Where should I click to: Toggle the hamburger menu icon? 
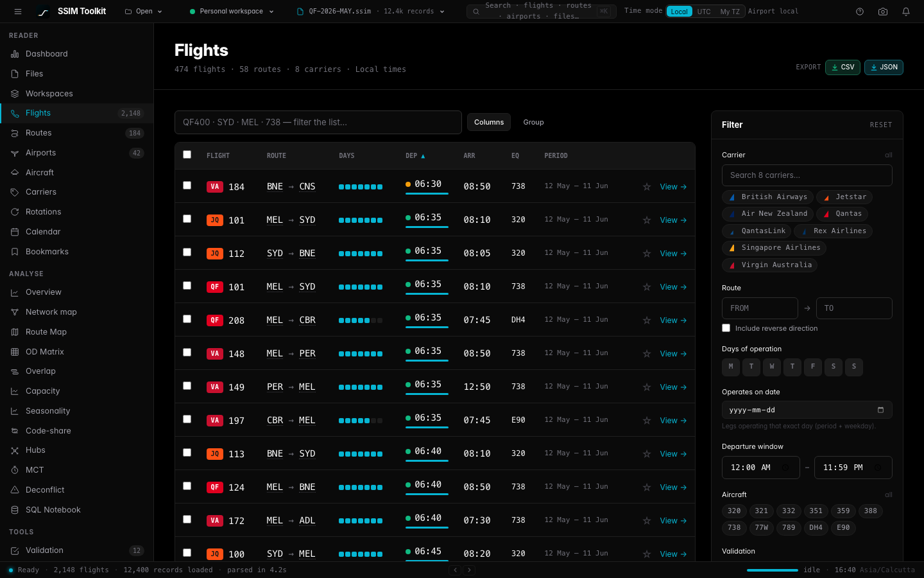tap(18, 12)
